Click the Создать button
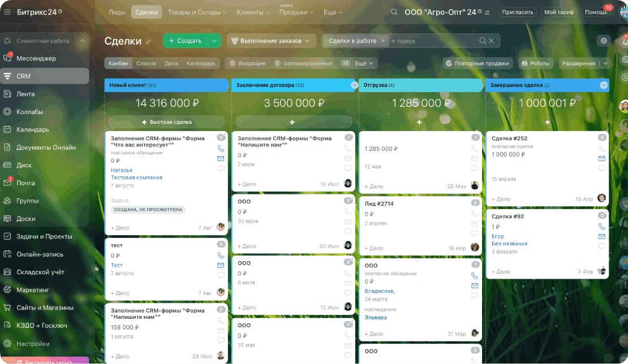This screenshot has height=364, width=628. pos(186,41)
